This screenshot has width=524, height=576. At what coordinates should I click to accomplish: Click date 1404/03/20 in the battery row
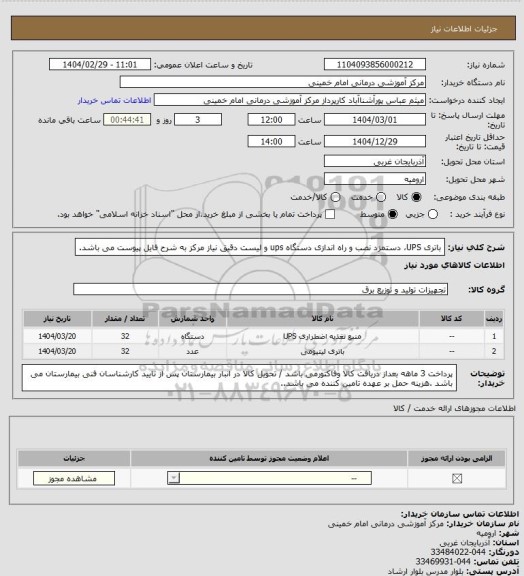[57, 352]
